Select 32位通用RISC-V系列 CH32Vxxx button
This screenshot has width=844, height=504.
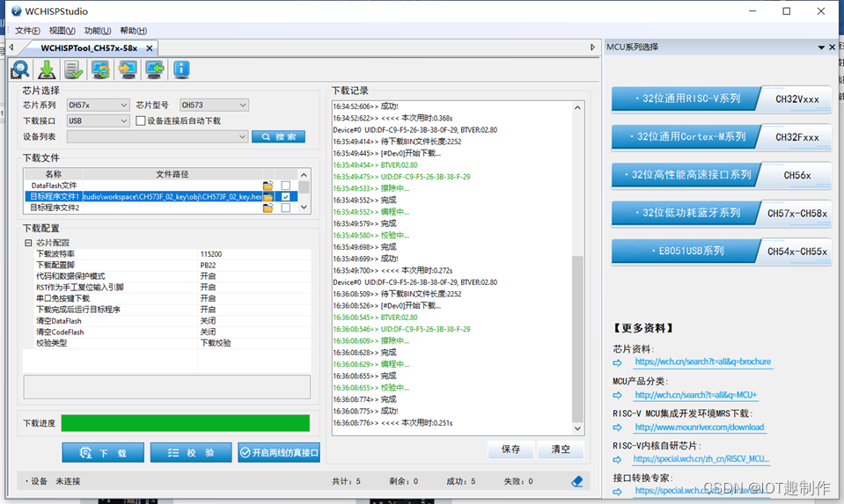[x=722, y=99]
